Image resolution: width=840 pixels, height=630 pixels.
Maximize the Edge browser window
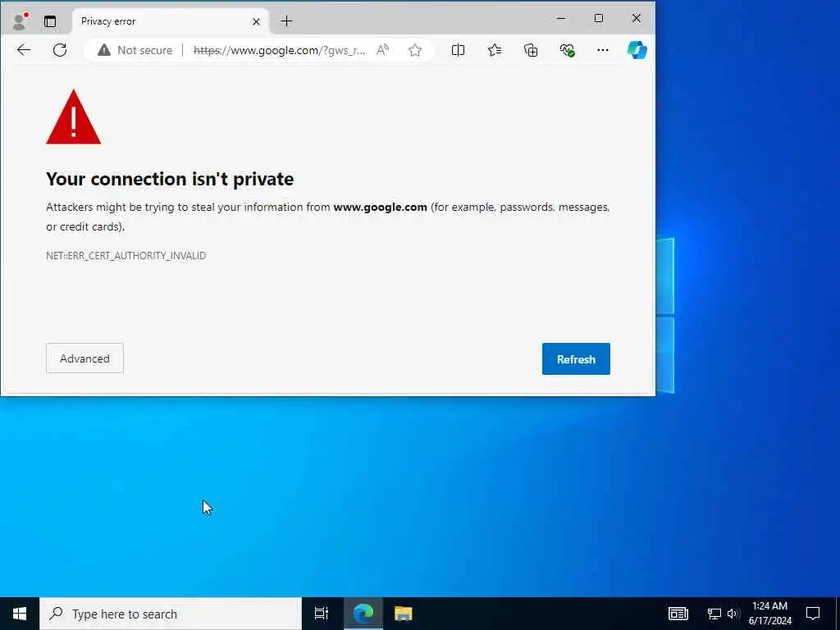[x=599, y=18]
